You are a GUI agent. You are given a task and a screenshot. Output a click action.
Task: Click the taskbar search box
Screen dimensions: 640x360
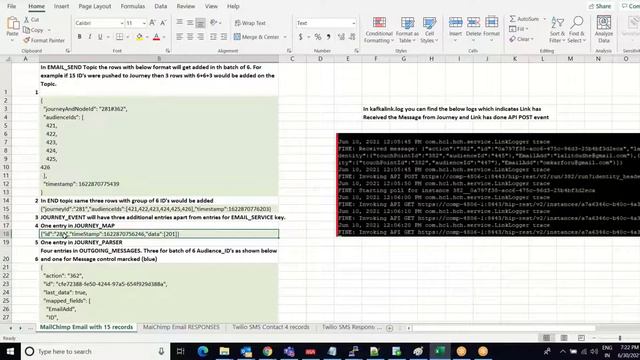[x=95, y=351]
